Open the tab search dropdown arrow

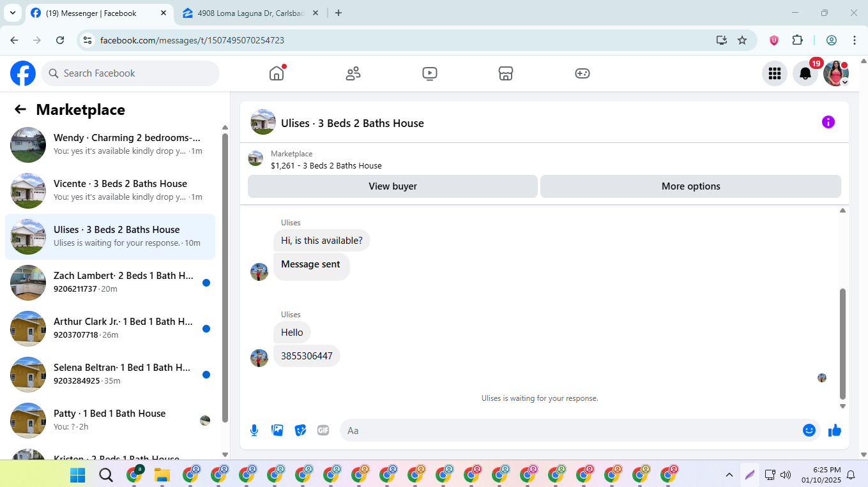(x=12, y=13)
